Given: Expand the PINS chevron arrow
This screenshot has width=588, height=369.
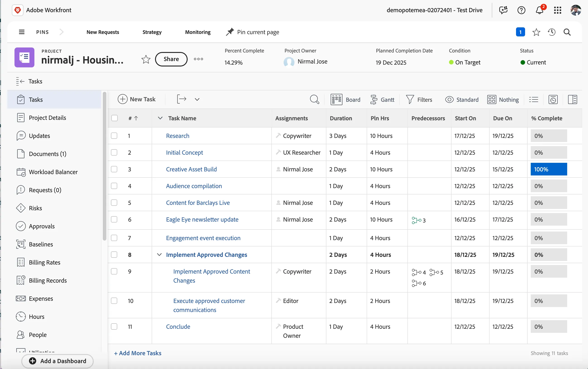Looking at the screenshot, I should (x=61, y=32).
